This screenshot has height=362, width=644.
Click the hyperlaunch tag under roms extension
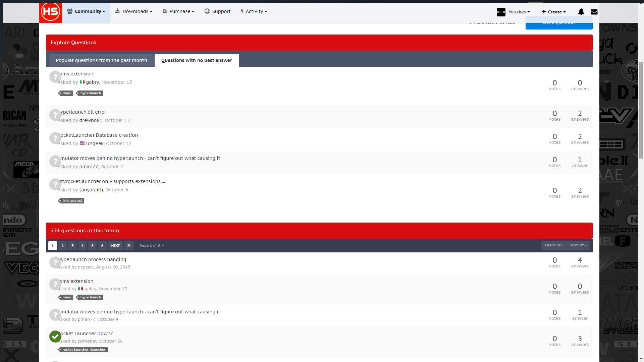[x=90, y=93]
